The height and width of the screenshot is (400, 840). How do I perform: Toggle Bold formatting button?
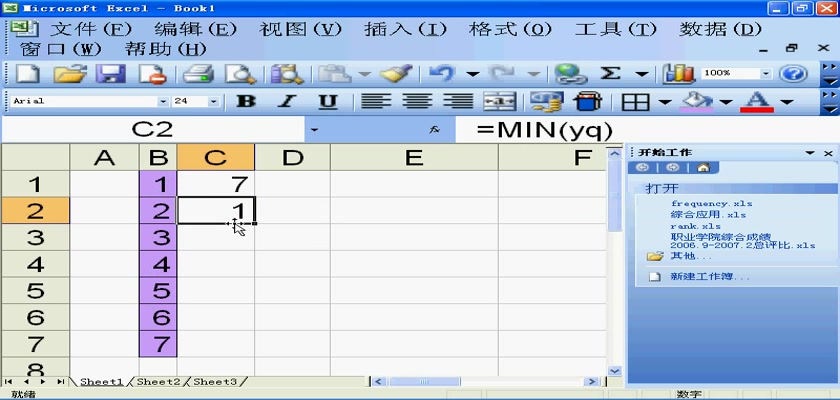245,101
